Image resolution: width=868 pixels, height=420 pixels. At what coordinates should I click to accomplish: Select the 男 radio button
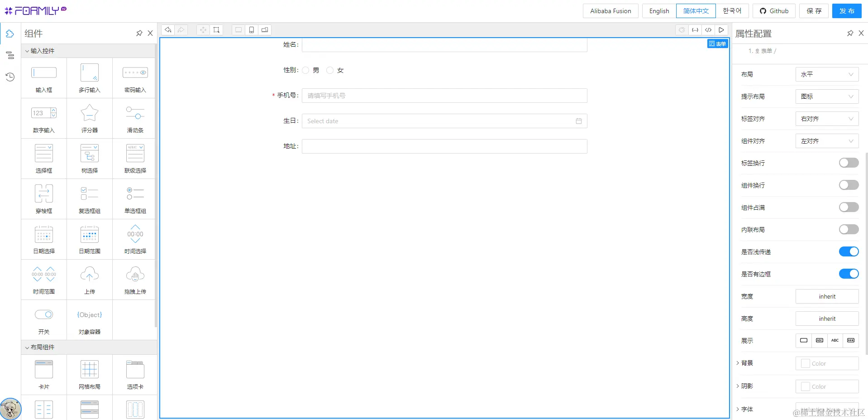pyautogui.click(x=305, y=70)
